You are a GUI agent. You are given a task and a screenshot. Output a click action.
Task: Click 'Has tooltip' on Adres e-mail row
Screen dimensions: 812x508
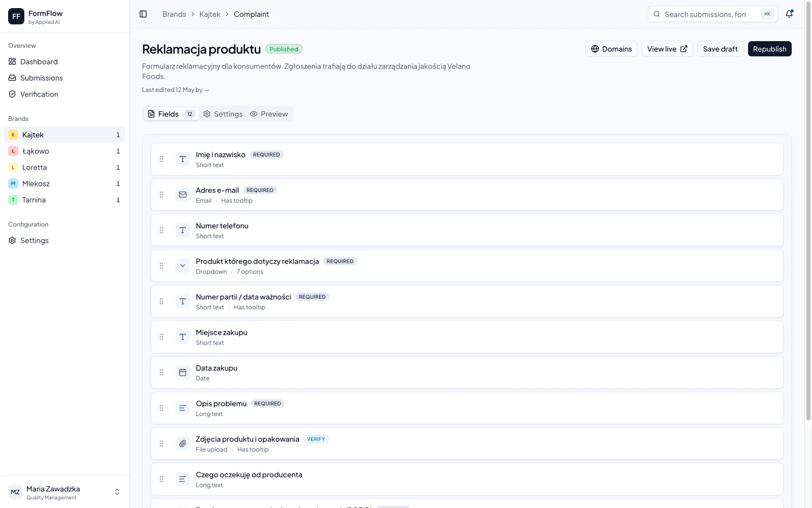[x=237, y=201]
